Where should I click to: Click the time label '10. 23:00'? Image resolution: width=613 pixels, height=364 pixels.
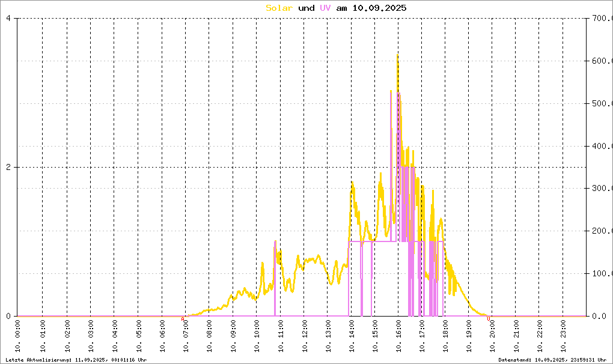point(563,336)
